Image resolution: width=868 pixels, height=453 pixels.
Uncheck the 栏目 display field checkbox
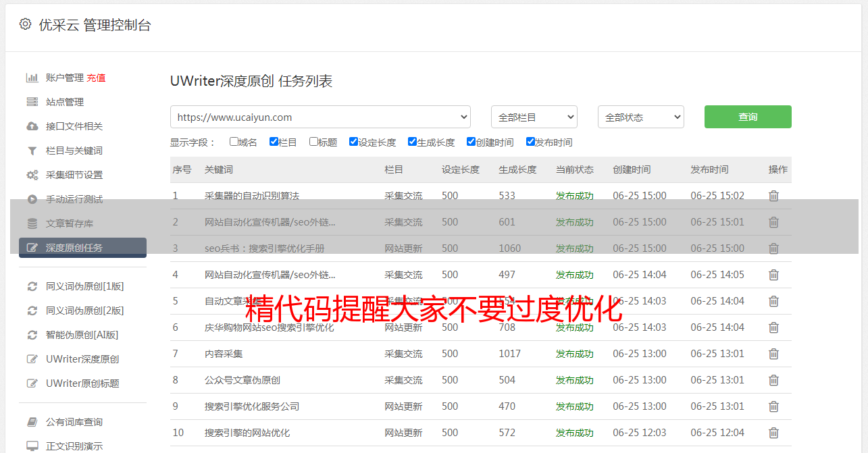(x=274, y=142)
